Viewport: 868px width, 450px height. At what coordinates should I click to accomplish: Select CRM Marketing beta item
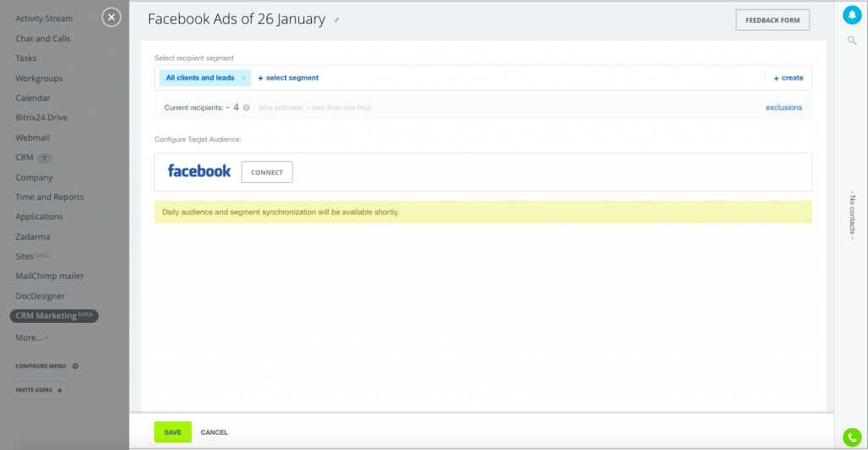coord(53,315)
